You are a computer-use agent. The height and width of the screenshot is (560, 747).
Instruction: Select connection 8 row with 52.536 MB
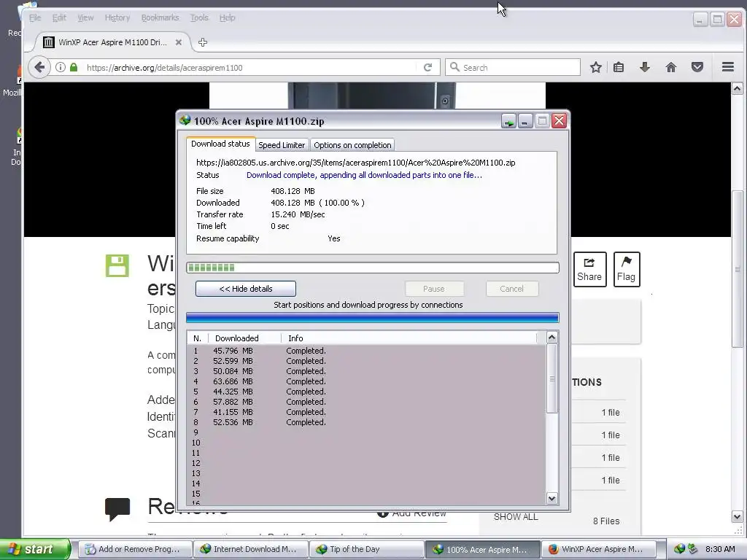366,422
